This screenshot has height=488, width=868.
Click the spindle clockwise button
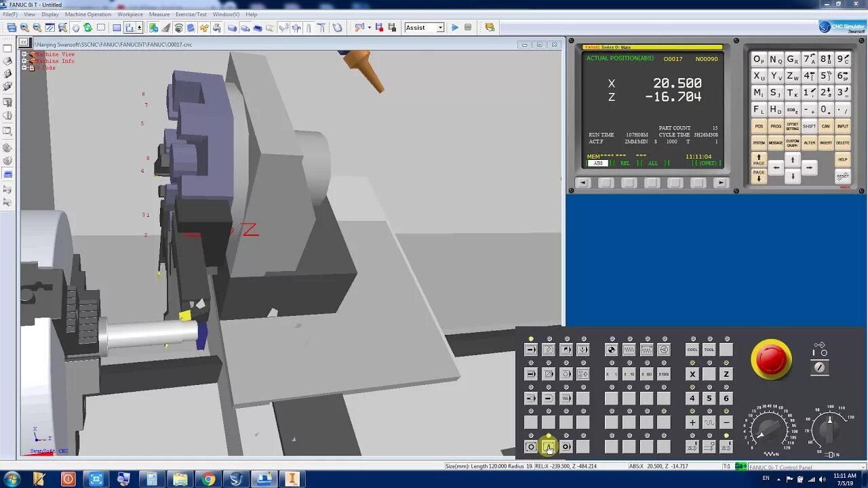click(x=692, y=447)
